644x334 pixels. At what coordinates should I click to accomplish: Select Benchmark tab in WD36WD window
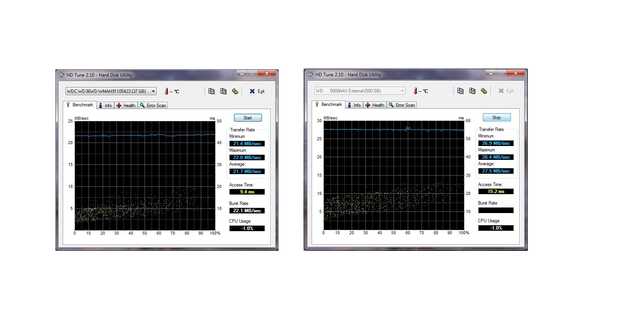(x=80, y=105)
